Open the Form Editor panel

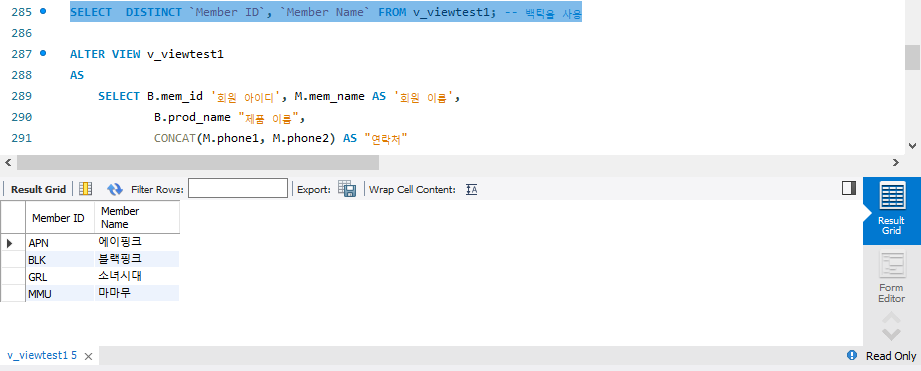click(x=891, y=277)
